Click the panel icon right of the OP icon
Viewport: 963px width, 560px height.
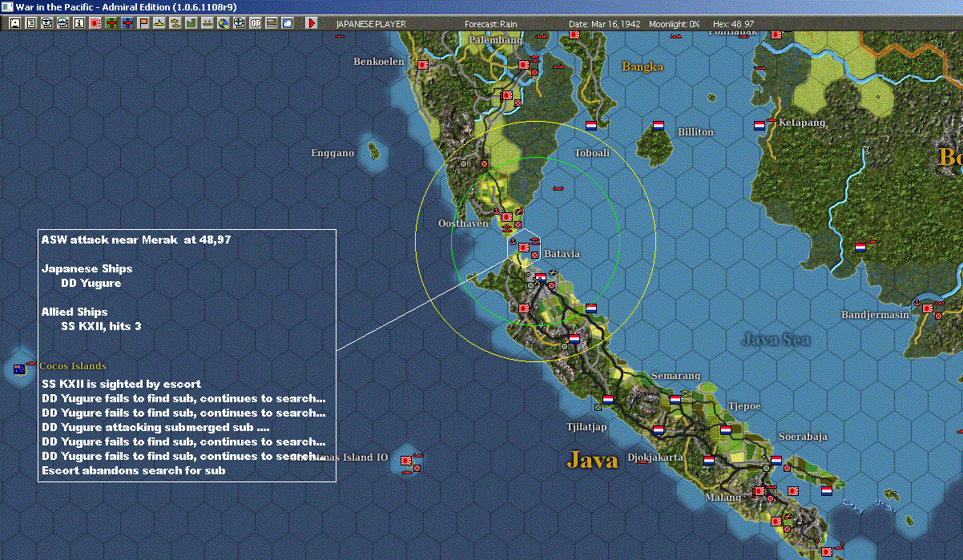point(272,23)
